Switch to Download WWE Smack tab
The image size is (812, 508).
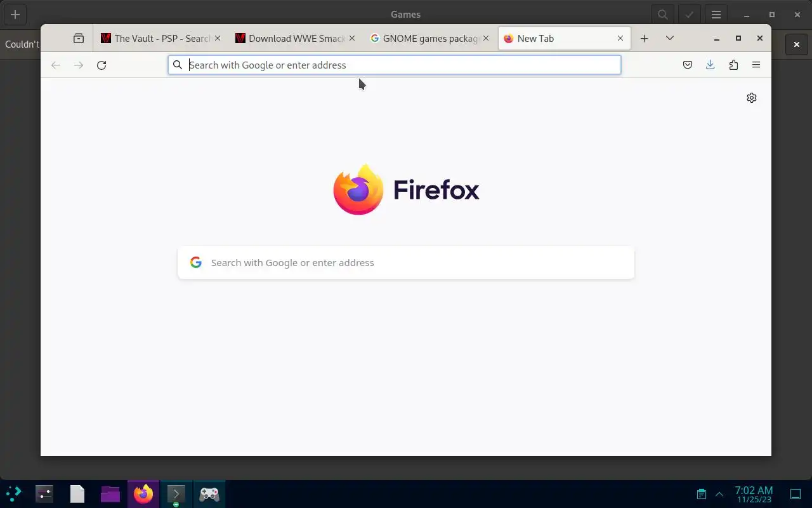point(296,38)
